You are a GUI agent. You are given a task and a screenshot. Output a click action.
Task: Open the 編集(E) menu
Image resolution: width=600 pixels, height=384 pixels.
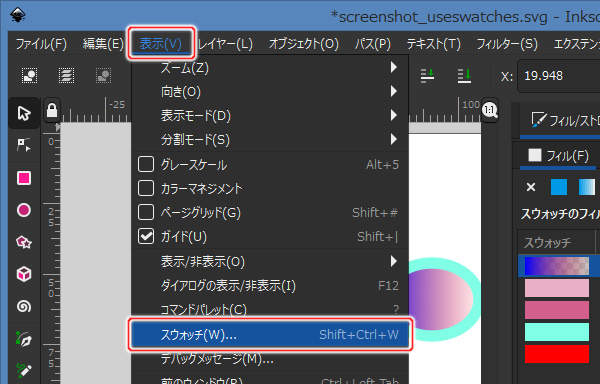click(103, 44)
